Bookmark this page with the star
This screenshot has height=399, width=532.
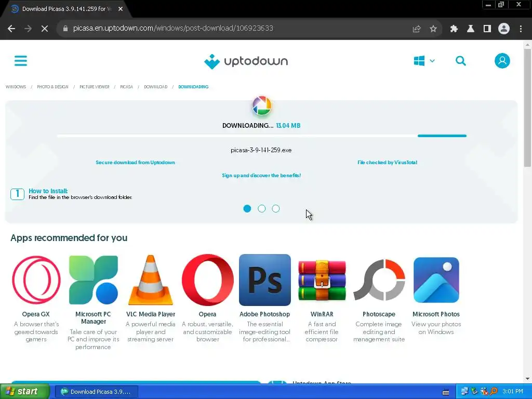point(433,29)
